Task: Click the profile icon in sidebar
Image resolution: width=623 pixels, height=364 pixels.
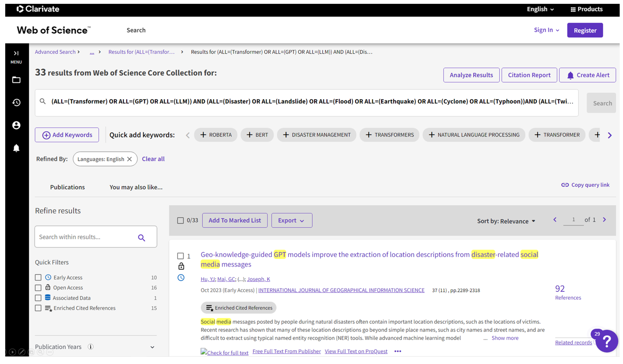Action: point(16,125)
